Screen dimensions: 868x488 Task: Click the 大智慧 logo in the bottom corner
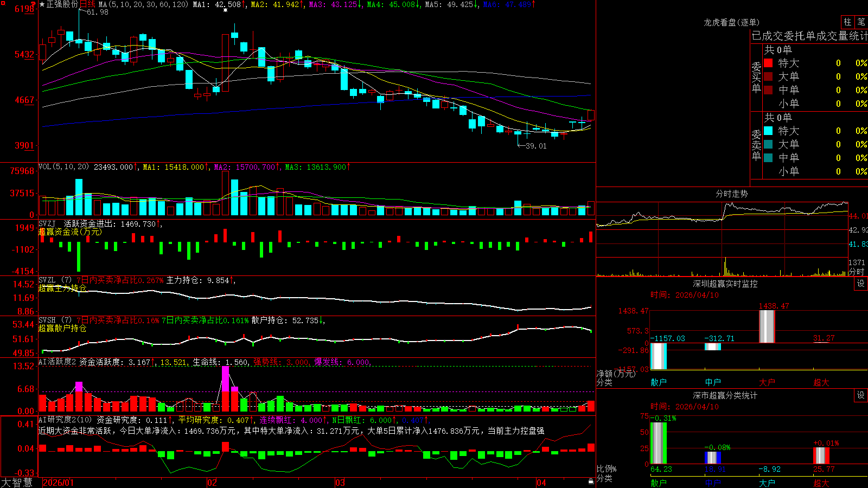click(x=17, y=482)
